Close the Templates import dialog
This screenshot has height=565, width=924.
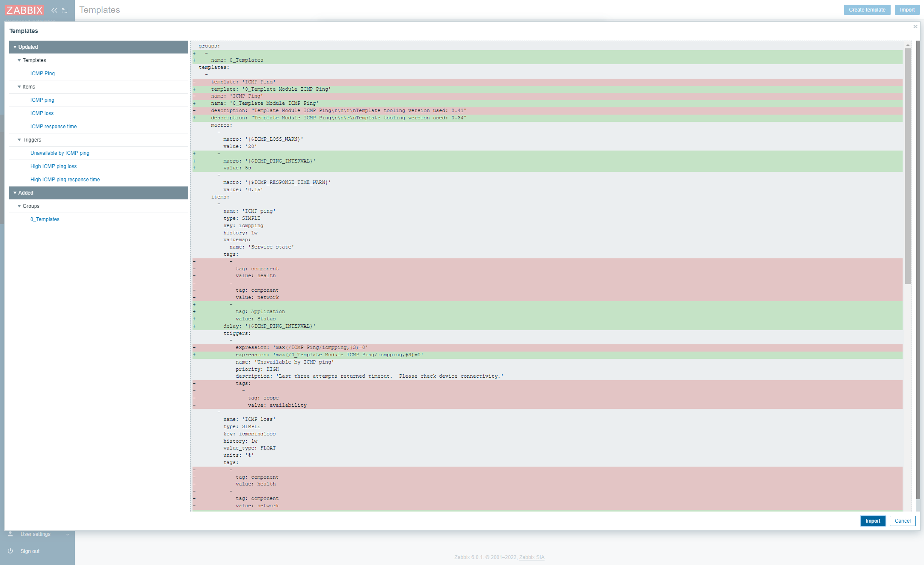915,27
